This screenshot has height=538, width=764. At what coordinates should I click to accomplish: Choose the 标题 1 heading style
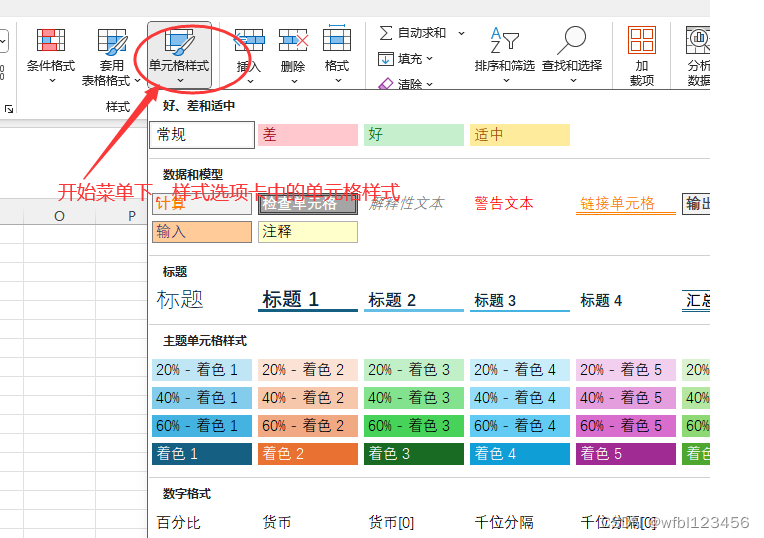coord(308,300)
